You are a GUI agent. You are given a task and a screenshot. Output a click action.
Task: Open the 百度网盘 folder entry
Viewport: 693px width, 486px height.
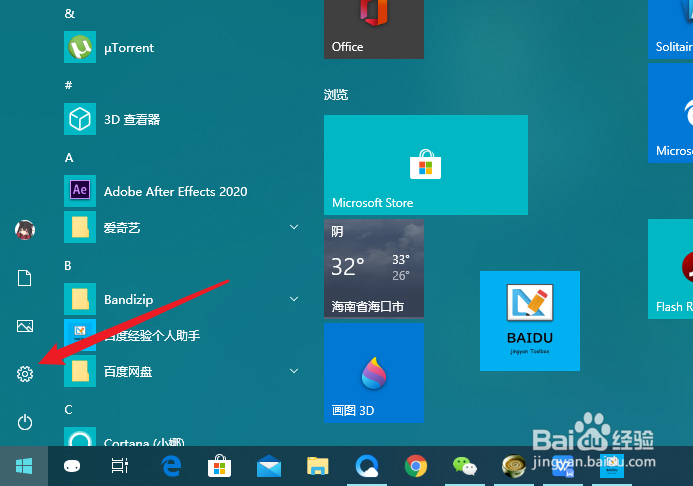pyautogui.click(x=181, y=371)
